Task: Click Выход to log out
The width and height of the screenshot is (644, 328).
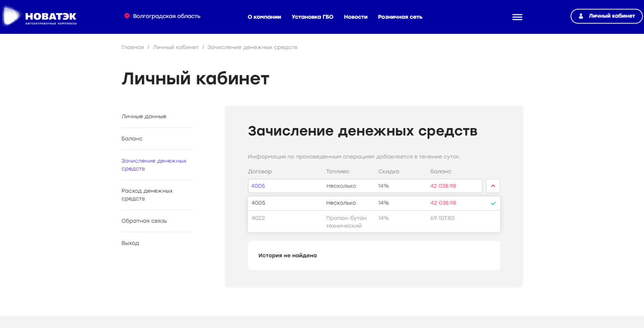Action: click(130, 243)
